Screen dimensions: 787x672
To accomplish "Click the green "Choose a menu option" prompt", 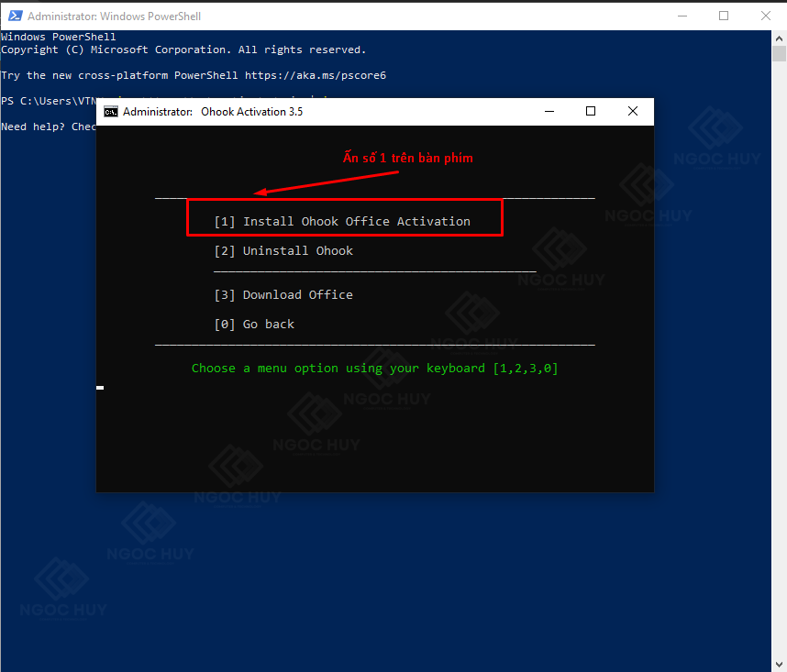I will (375, 369).
